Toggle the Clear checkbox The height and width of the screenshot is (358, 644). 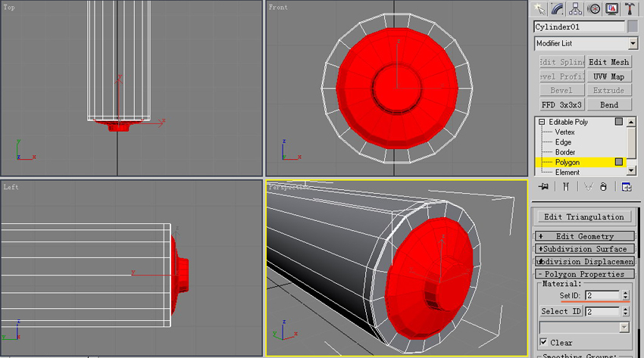click(x=543, y=342)
